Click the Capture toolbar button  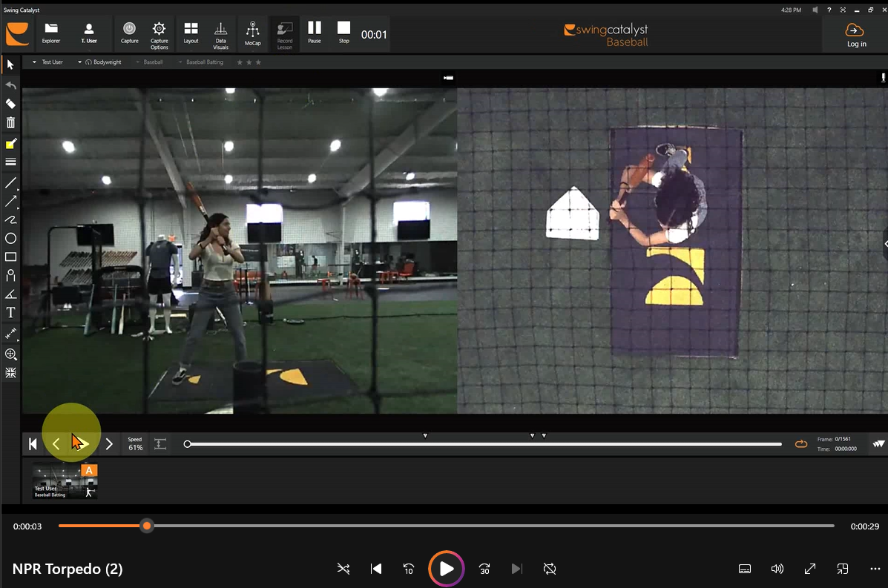pyautogui.click(x=129, y=33)
